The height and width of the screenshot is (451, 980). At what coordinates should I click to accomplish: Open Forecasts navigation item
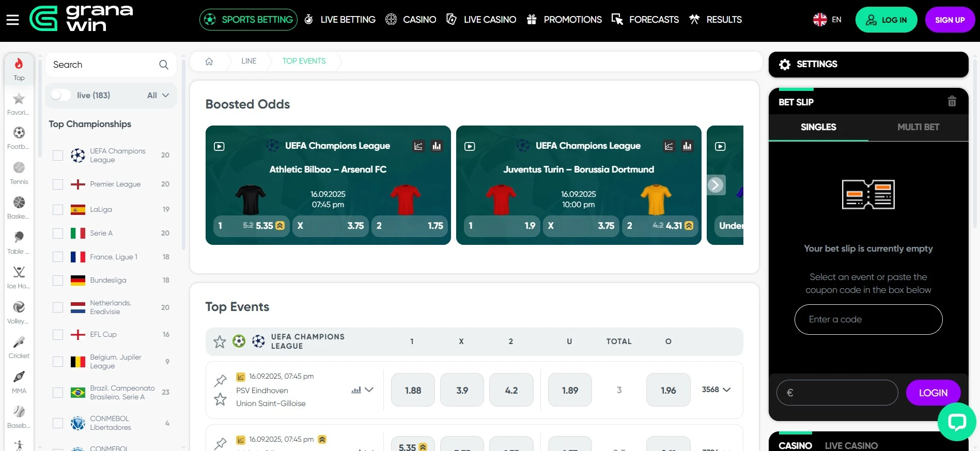point(645,20)
